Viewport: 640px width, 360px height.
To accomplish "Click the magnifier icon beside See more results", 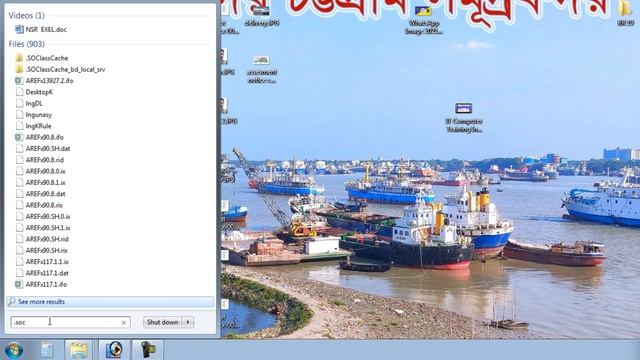I will coord(12,302).
